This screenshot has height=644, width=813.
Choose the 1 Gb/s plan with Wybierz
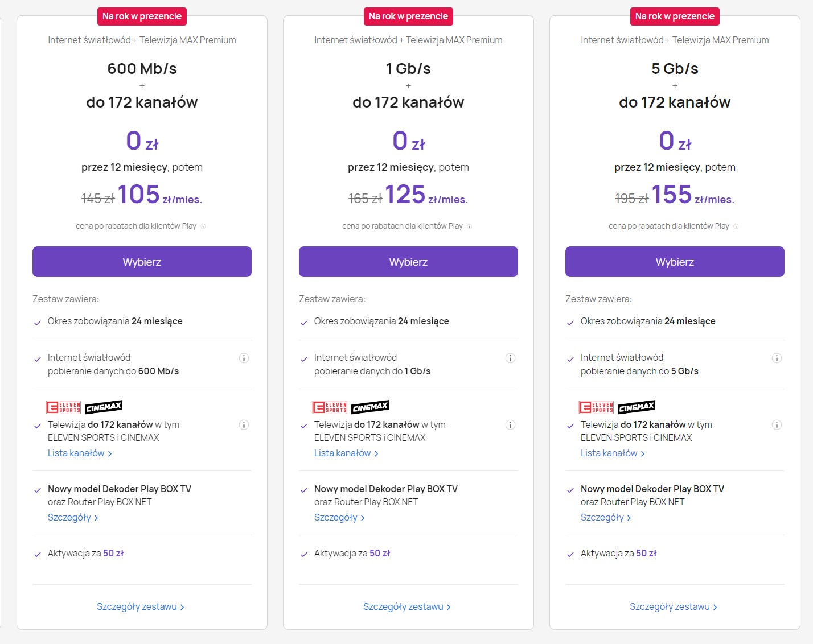408,262
